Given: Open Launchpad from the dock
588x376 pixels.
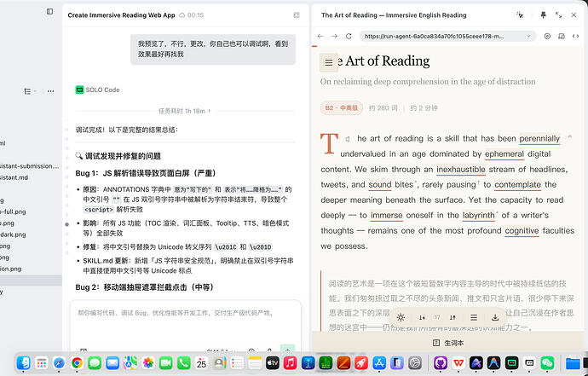Looking at the screenshot, I should (x=41, y=363).
